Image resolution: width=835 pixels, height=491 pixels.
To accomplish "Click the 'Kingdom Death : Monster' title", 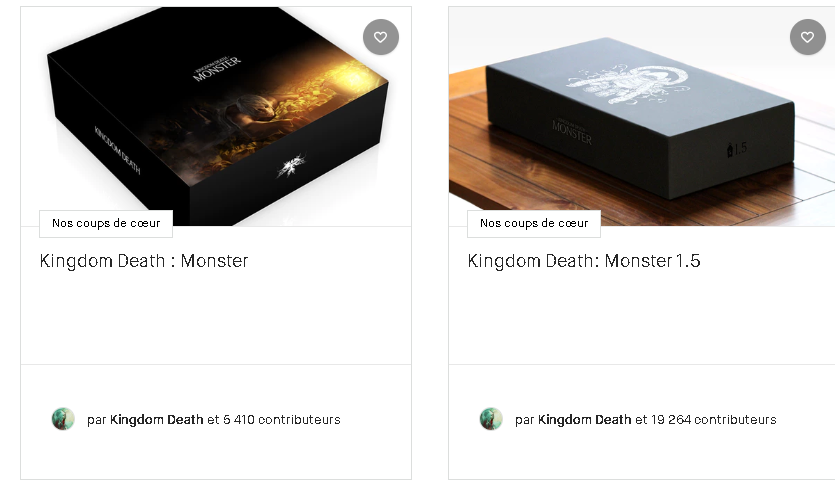I will coord(144,261).
